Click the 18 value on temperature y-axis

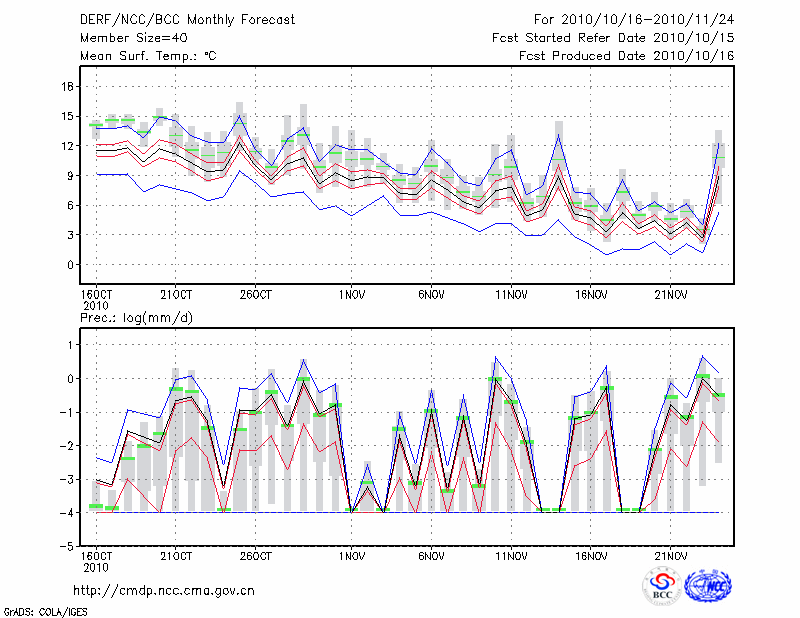[69, 86]
